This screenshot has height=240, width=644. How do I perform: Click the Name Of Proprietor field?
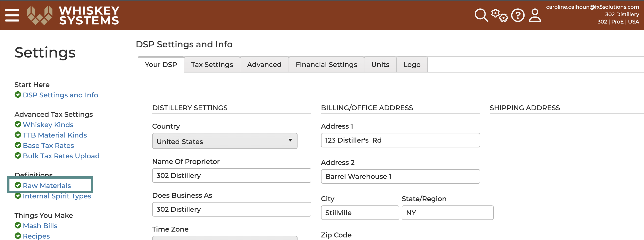(x=231, y=175)
